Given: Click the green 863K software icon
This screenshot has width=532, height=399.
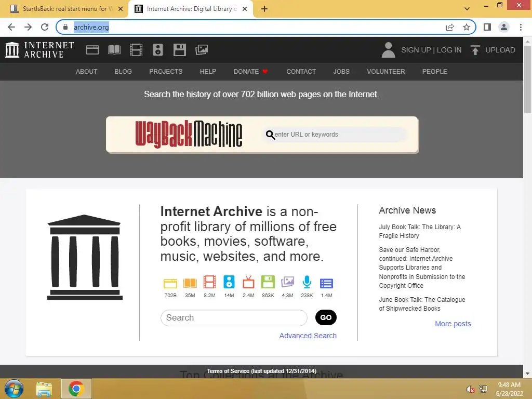Looking at the screenshot, I should tap(268, 282).
